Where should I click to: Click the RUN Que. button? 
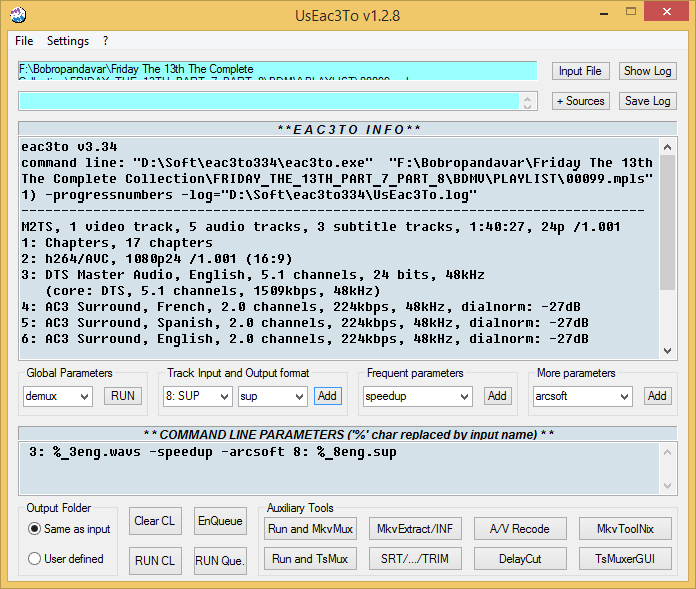[x=220, y=561]
